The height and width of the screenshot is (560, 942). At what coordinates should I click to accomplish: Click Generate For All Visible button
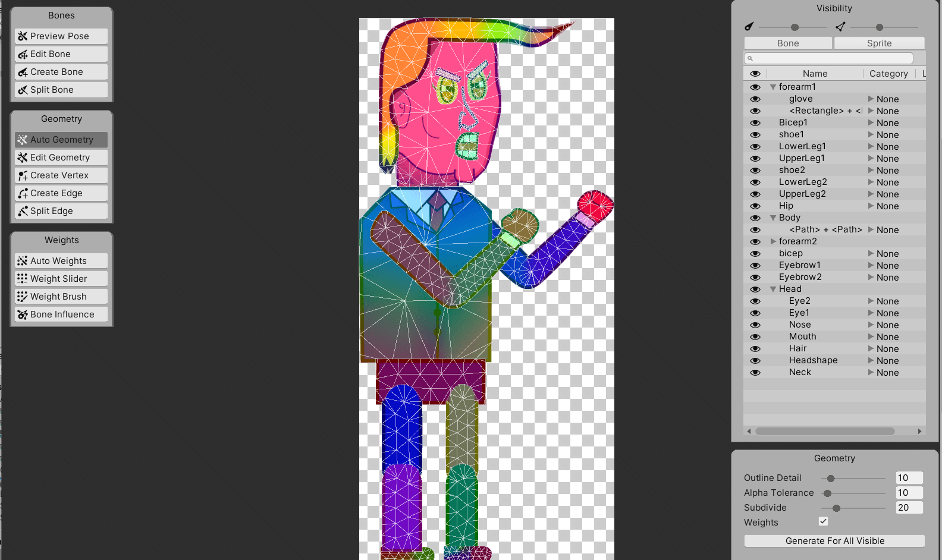(834, 541)
